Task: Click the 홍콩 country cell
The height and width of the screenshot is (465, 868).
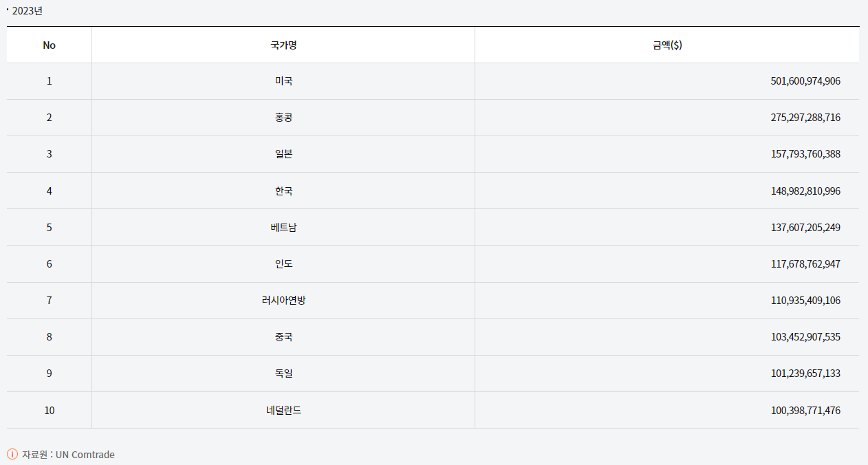Action: (x=283, y=118)
